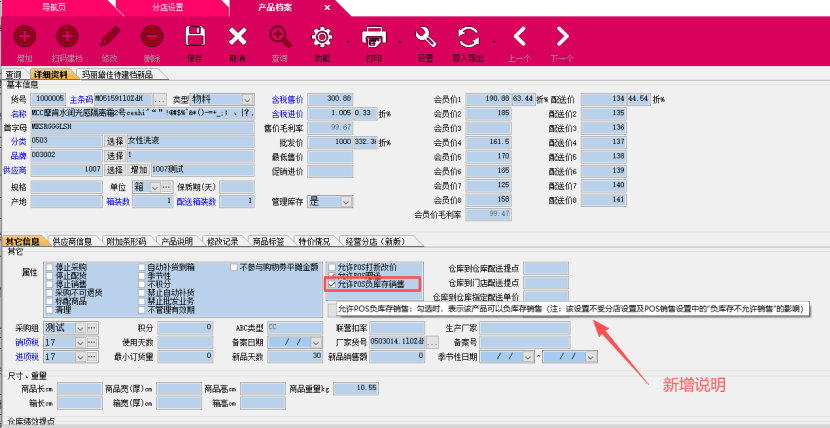Open 设置 wrench settings icon
Screen dimensions: 830x428
pos(426,37)
